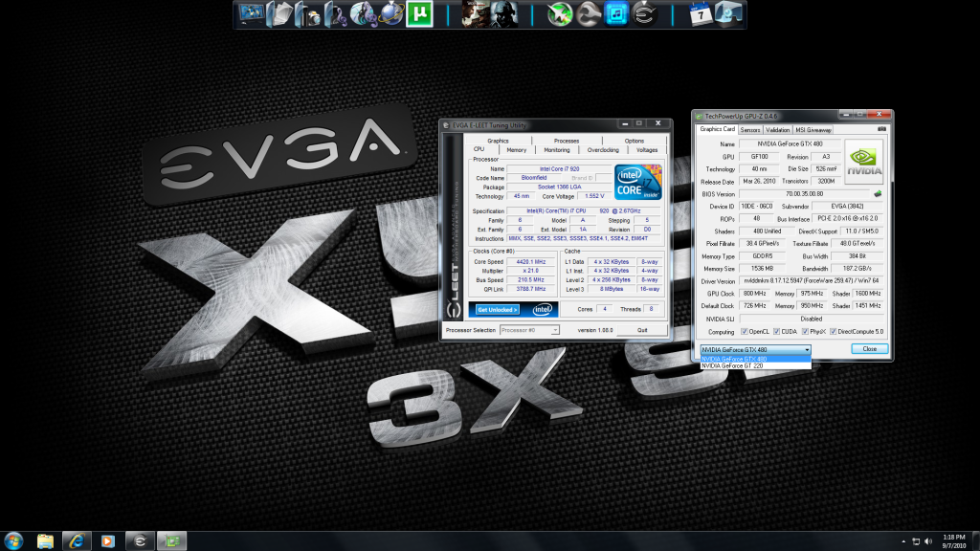The width and height of the screenshot is (980, 551).
Task: Switch to the Sensors tab in GPU-Z
Action: [x=750, y=130]
